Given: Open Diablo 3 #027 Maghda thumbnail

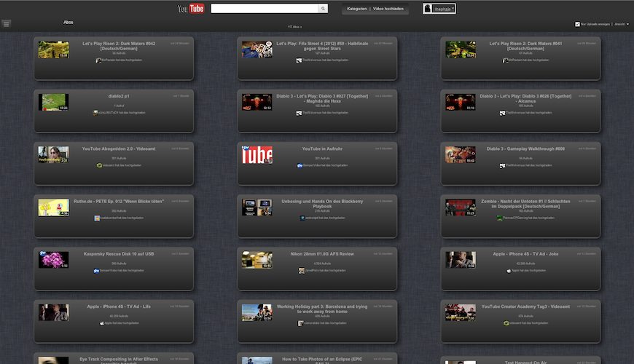Looking at the screenshot, I should click(257, 102).
